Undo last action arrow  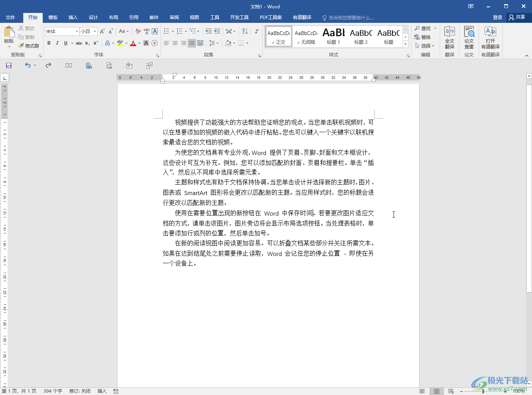[x=27, y=66]
